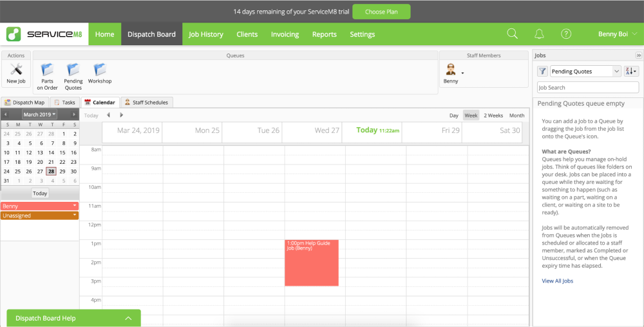Open the Dispatch Board menu
Image resolution: width=644 pixels, height=327 pixels.
(x=151, y=34)
